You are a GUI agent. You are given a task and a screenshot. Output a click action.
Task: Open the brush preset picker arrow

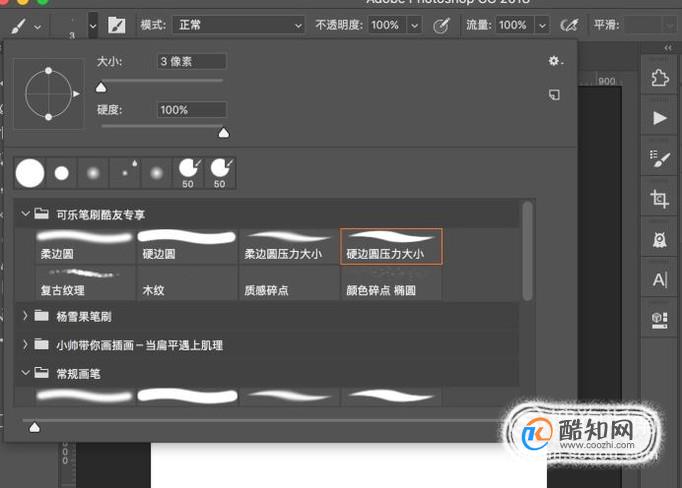click(93, 26)
